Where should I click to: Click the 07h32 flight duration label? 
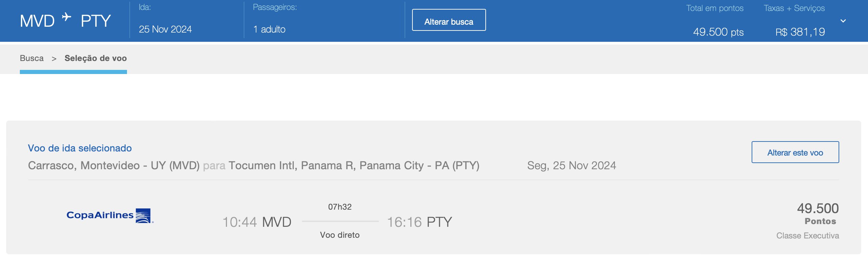[340, 207]
